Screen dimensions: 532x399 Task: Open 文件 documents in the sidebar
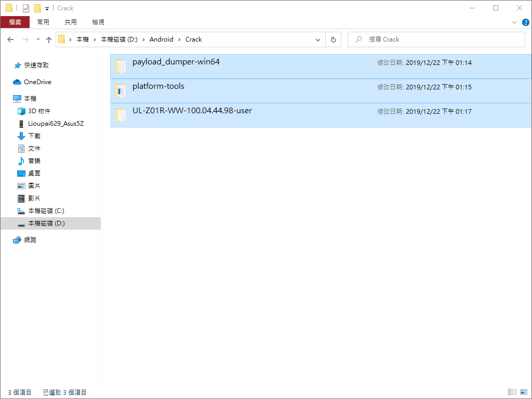coord(34,149)
